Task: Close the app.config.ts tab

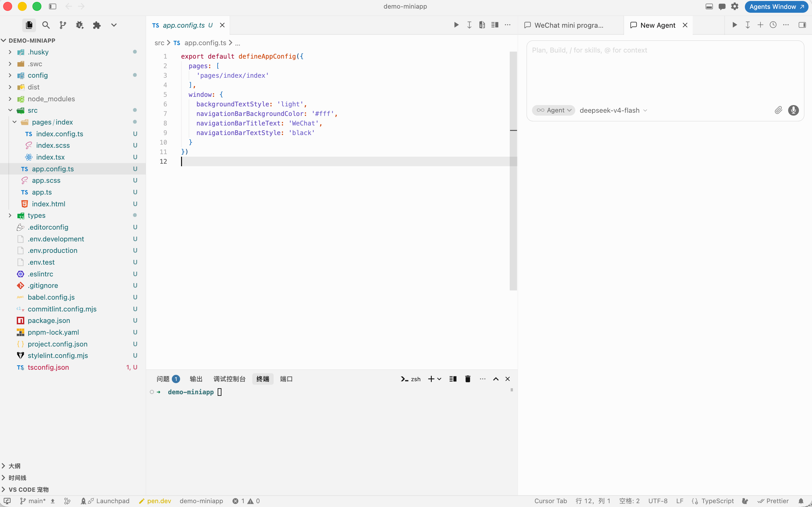Action: click(x=222, y=25)
